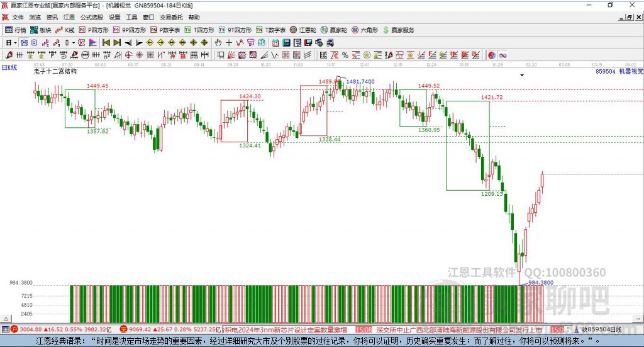The height and width of the screenshot is (347, 644).
Task: Select the circled crosshair target tool
Action: (128, 55)
